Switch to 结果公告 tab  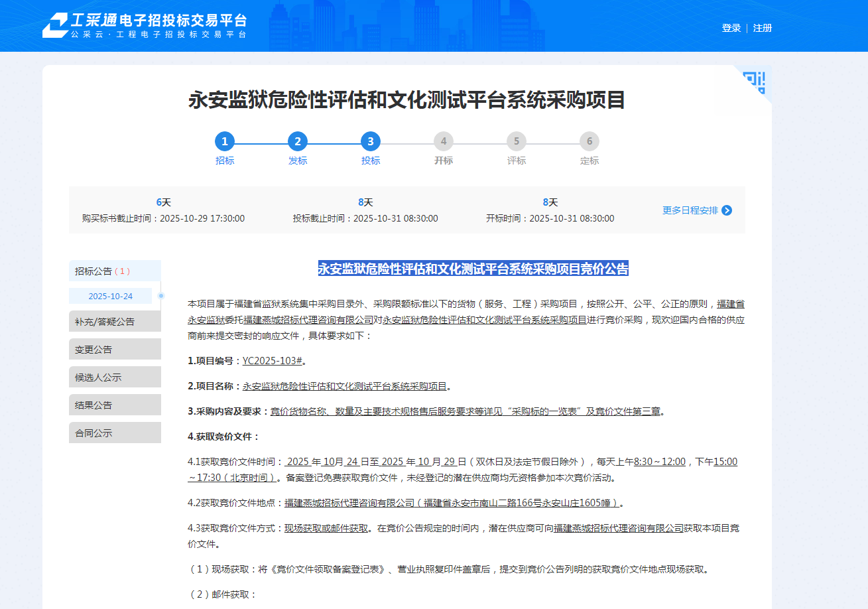pos(115,405)
